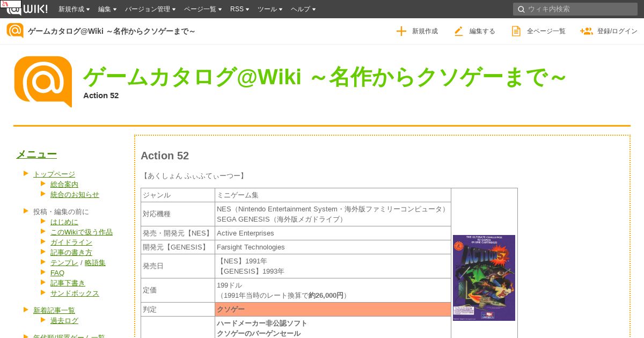Screen dimensions: 644x338
Task: Go to トップページ in sidebar
Action: click(x=54, y=174)
